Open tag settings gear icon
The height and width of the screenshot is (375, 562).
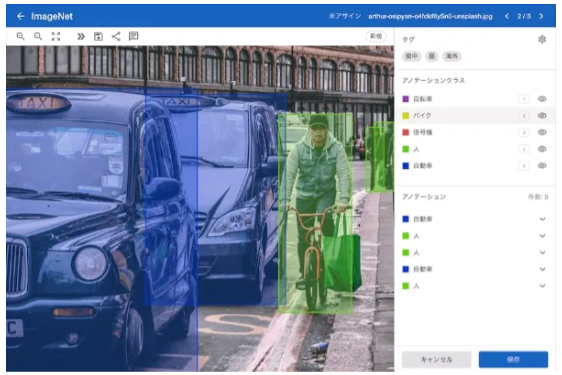pos(542,39)
